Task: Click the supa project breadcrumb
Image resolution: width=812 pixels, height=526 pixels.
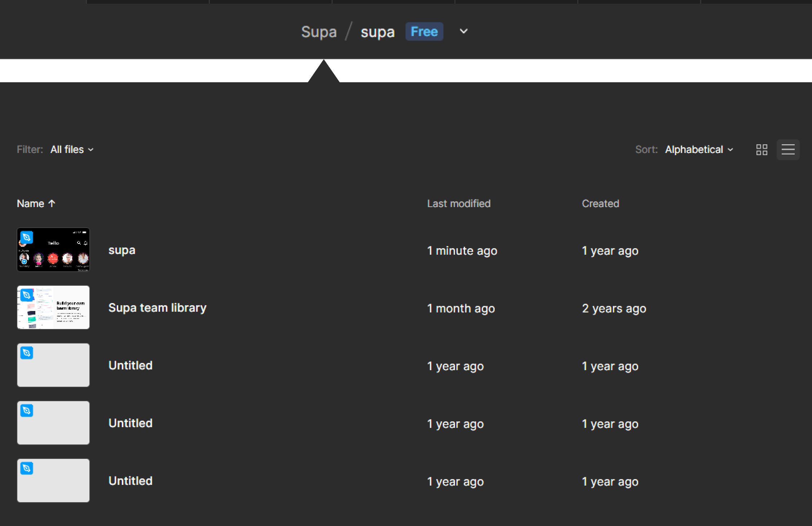Action: coord(378,31)
